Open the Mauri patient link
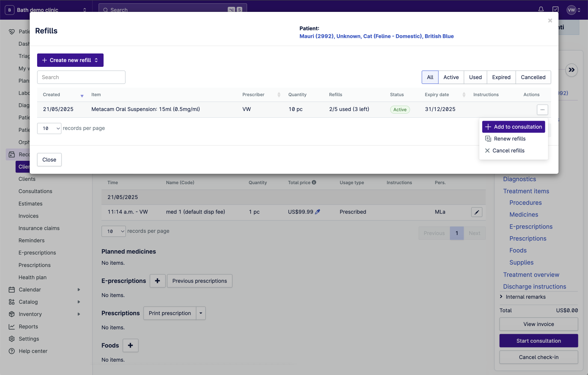This screenshot has height=375, width=588. 376,36
